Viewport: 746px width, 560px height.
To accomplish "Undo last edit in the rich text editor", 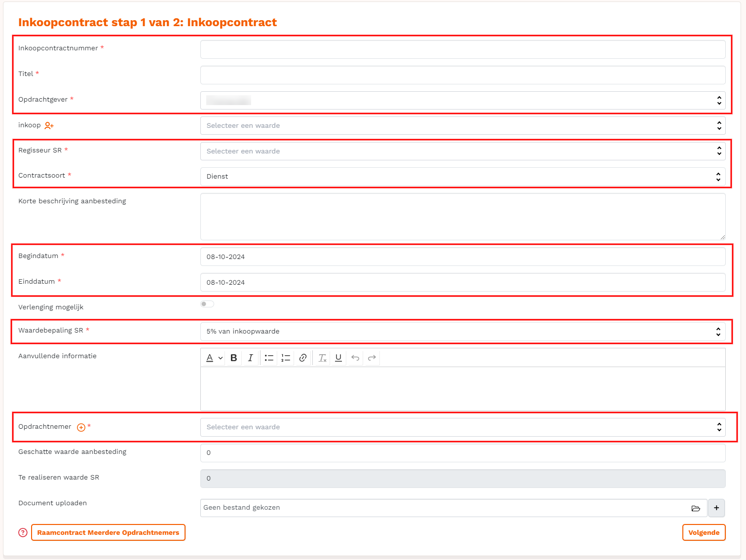I will pos(355,358).
